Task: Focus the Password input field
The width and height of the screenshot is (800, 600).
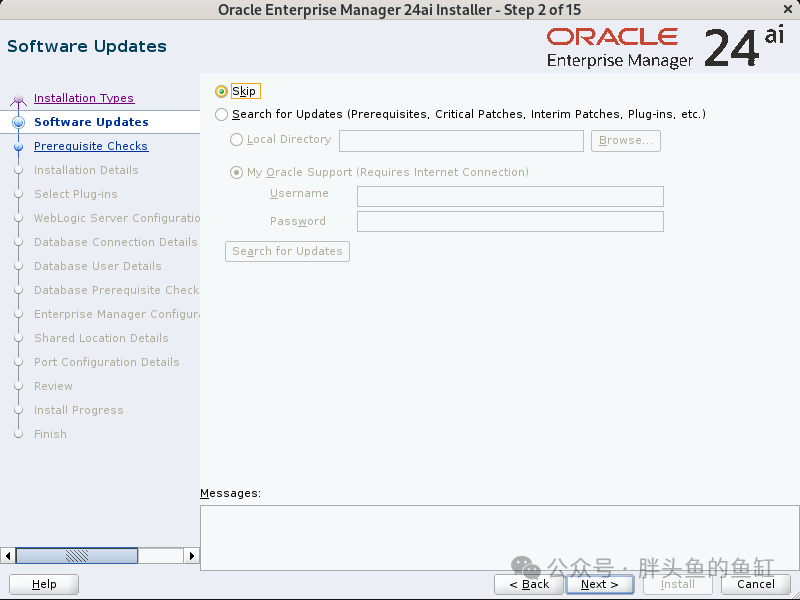Action: click(x=510, y=221)
